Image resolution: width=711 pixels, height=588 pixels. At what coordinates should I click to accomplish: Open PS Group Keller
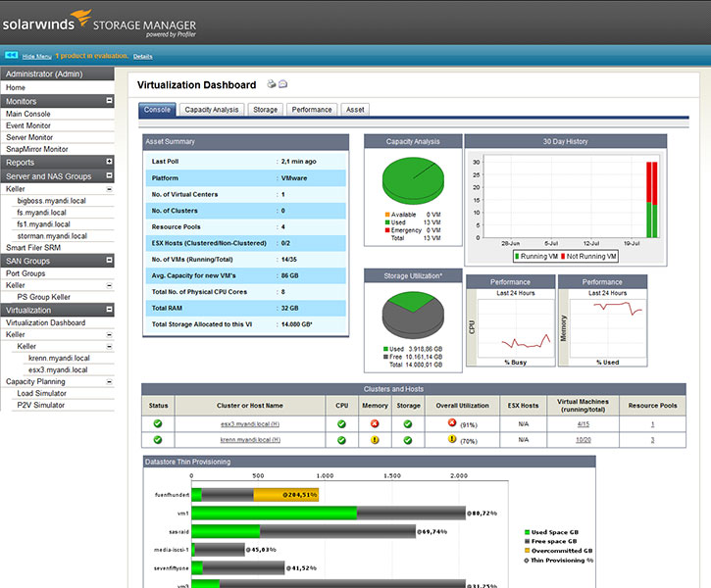[43, 297]
